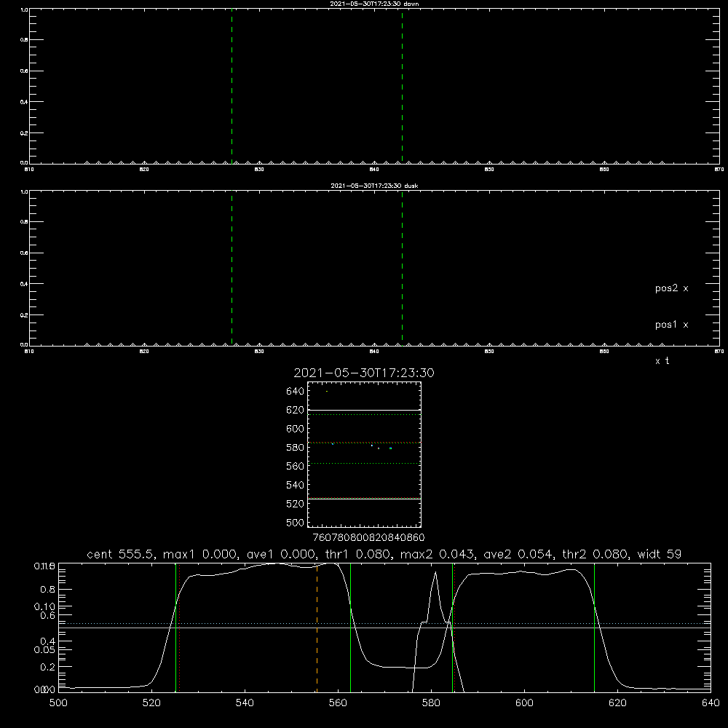Click the 'max2 0.043' value
The width and height of the screenshot is (728, 728).
click(x=436, y=554)
